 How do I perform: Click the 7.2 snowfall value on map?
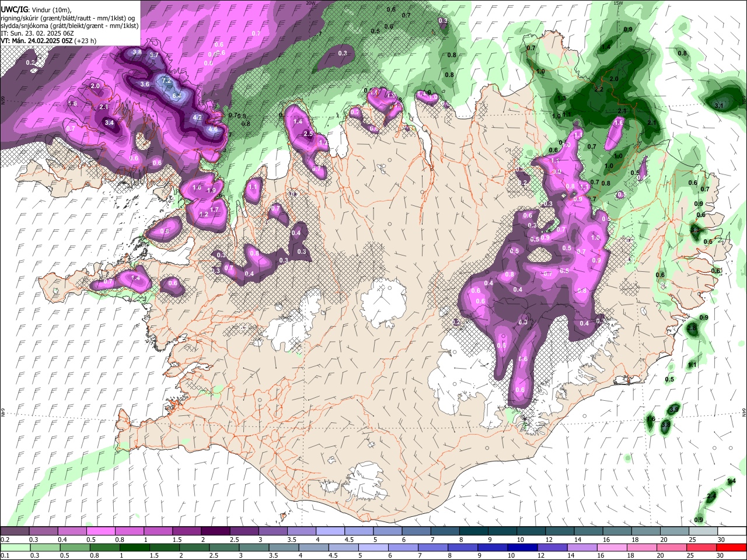pos(166,80)
